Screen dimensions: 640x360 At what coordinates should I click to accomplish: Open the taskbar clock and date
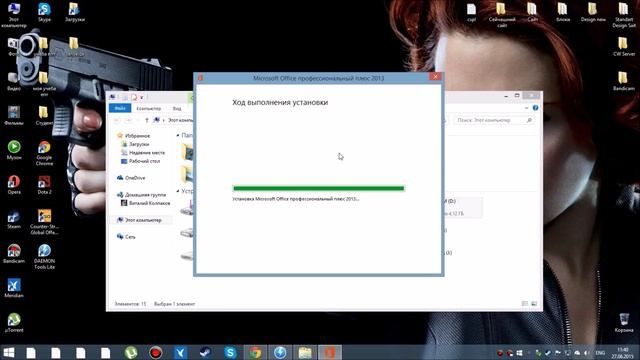[x=623, y=353]
